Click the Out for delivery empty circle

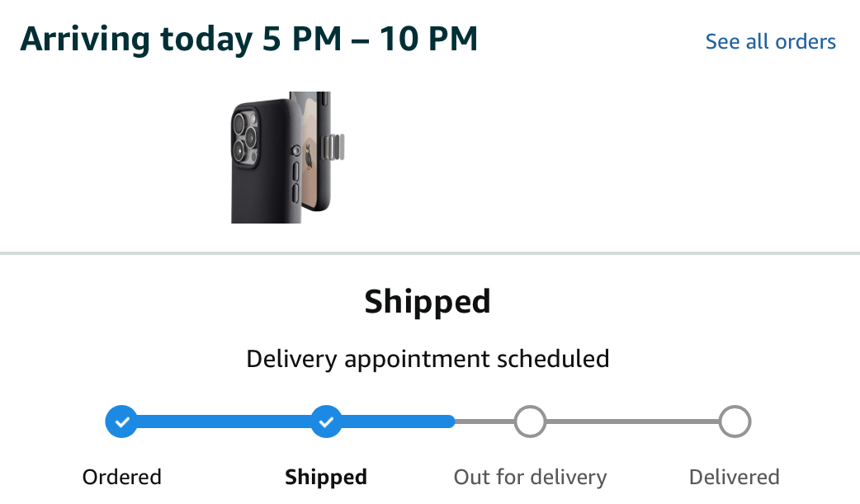(530, 422)
